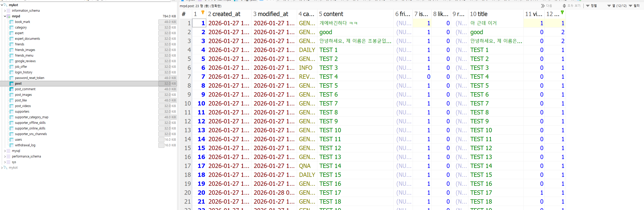Select the TEST 14 content cell

(x=330, y=166)
